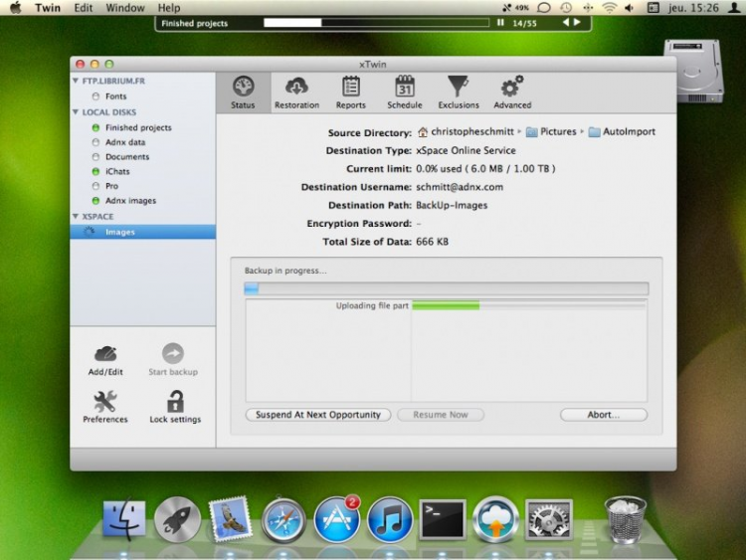Image resolution: width=746 pixels, height=560 pixels.
Task: Click the user icon in menu bar
Action: coord(733,8)
